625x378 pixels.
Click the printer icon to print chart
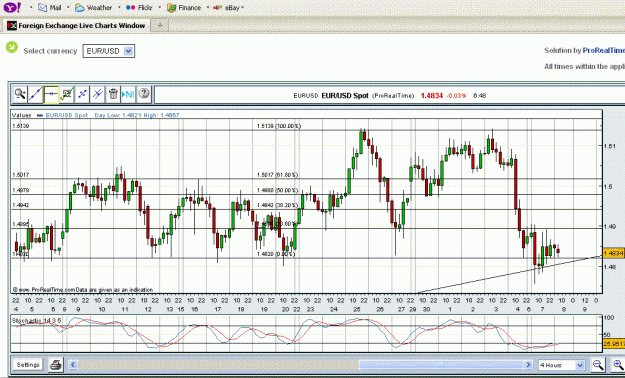pyautogui.click(x=56, y=364)
